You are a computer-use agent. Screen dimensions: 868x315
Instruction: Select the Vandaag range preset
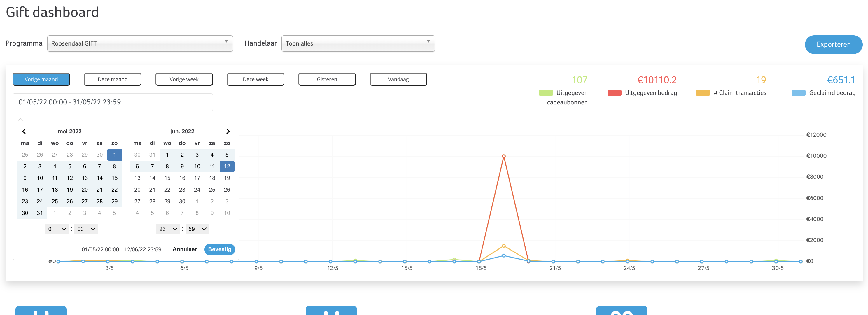[x=398, y=79]
